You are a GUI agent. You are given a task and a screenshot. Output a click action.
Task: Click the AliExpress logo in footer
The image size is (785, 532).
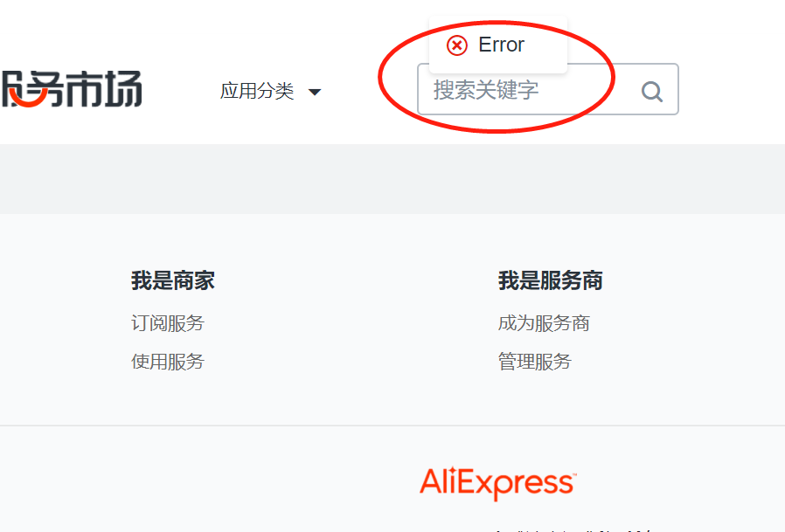tap(498, 483)
